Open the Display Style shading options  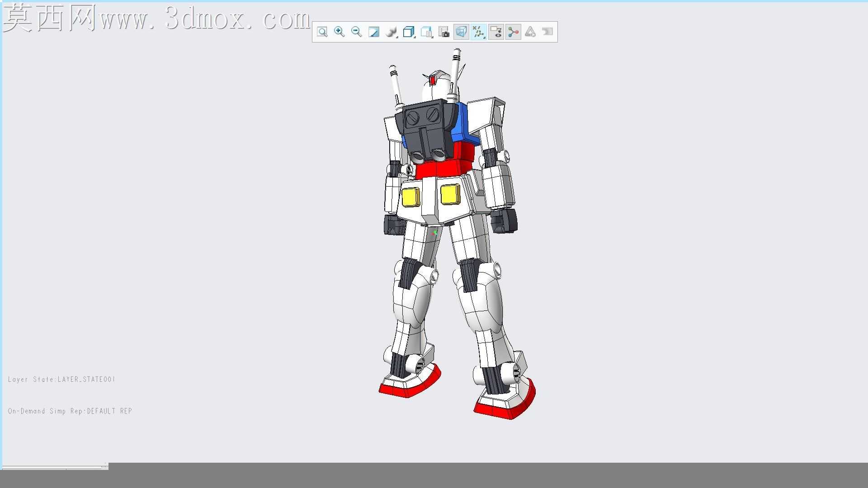pos(392,32)
